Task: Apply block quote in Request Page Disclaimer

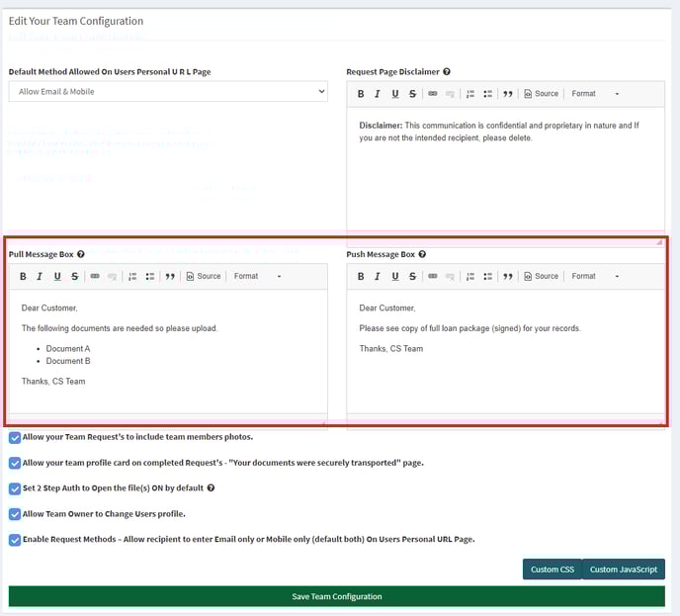Action: click(508, 94)
